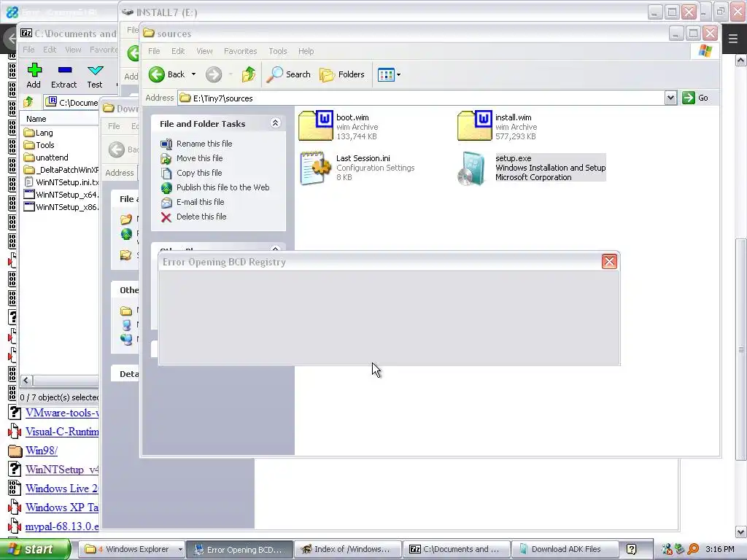Viewport: 747px width, 560px height.
Task: Collapse the File and Folder Tasks panel
Action: click(275, 123)
